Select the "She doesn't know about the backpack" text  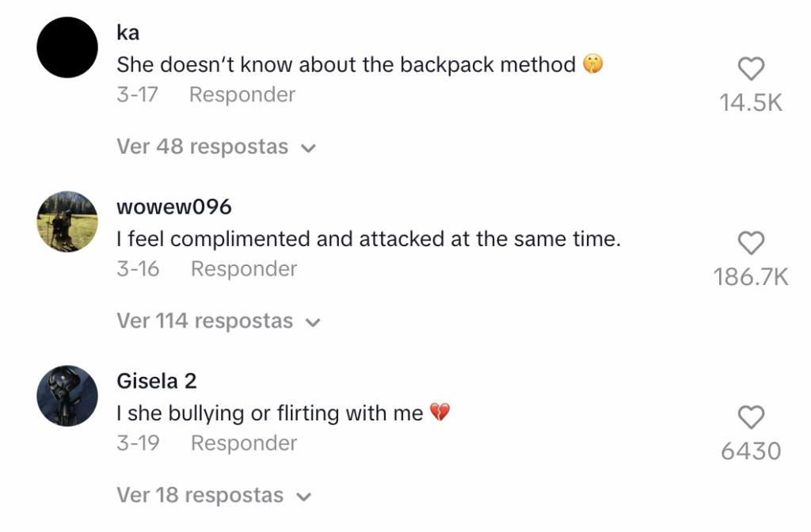pos(346,65)
